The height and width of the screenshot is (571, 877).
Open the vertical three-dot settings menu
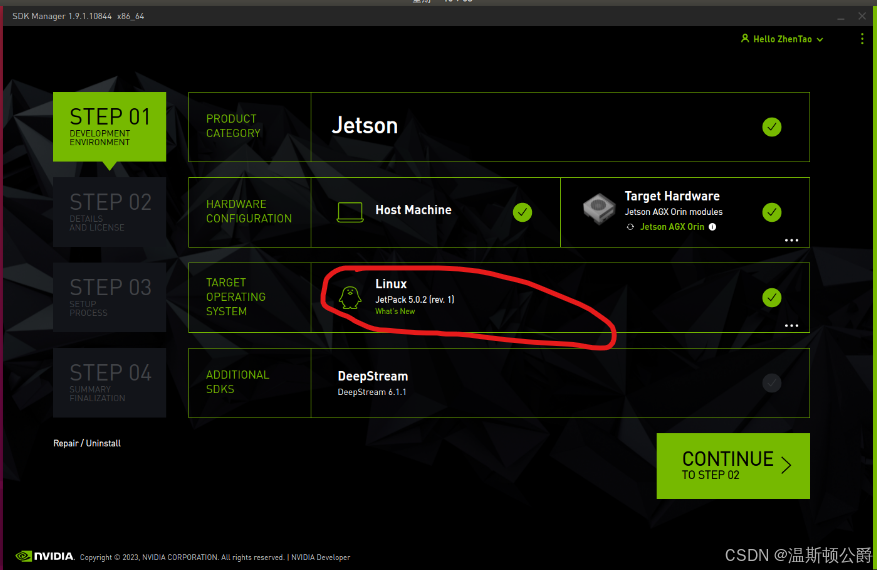point(861,39)
